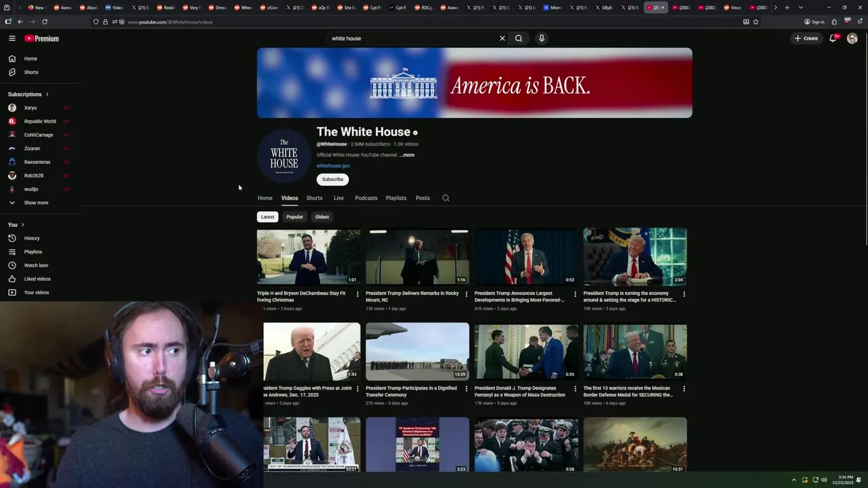Expand the You section header
Image resolution: width=868 pixels, height=488 pixels.
tap(16, 224)
